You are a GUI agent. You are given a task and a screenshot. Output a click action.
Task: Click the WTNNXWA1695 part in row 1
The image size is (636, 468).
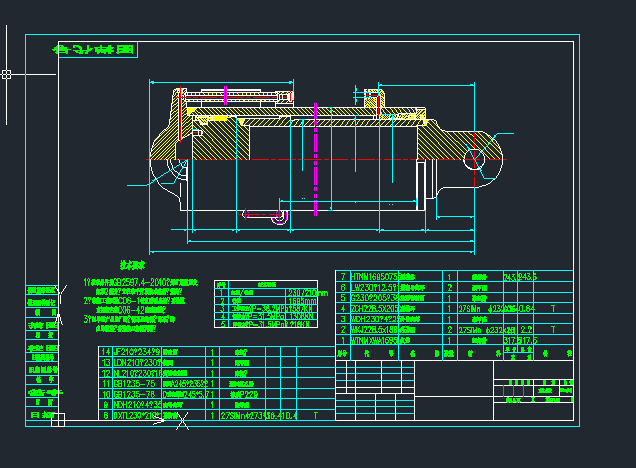point(375,340)
